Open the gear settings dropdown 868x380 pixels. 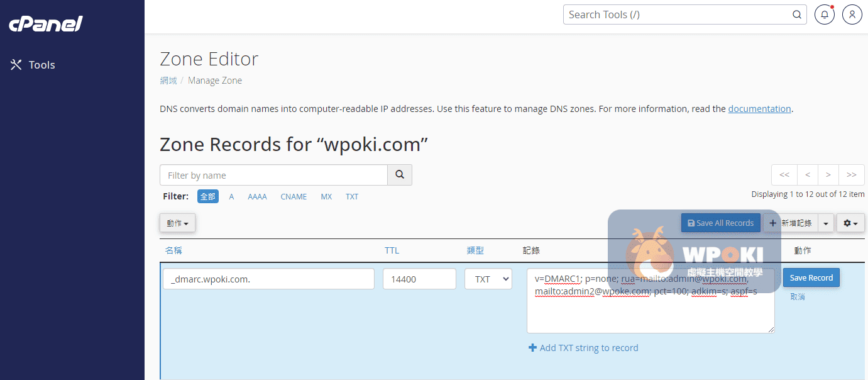850,223
